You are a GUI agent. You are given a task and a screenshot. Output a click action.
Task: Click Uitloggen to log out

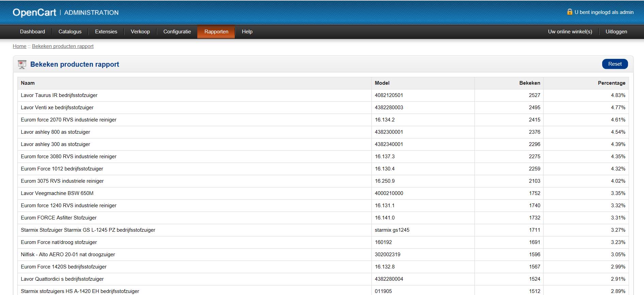coord(616,32)
